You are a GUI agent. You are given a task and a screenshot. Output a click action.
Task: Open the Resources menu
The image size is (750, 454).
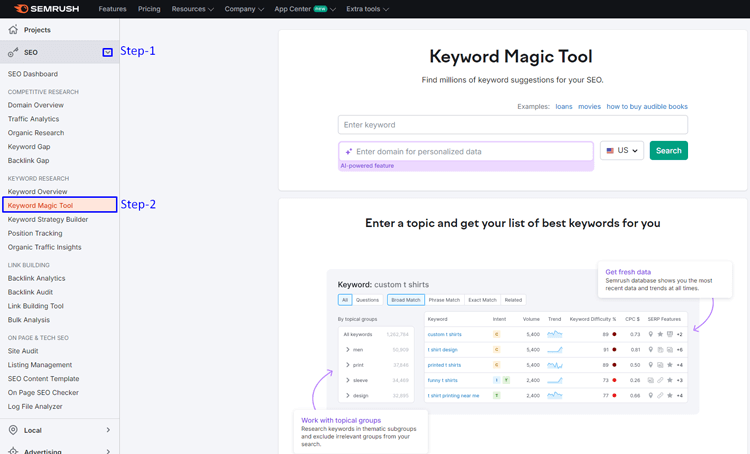[x=192, y=9]
